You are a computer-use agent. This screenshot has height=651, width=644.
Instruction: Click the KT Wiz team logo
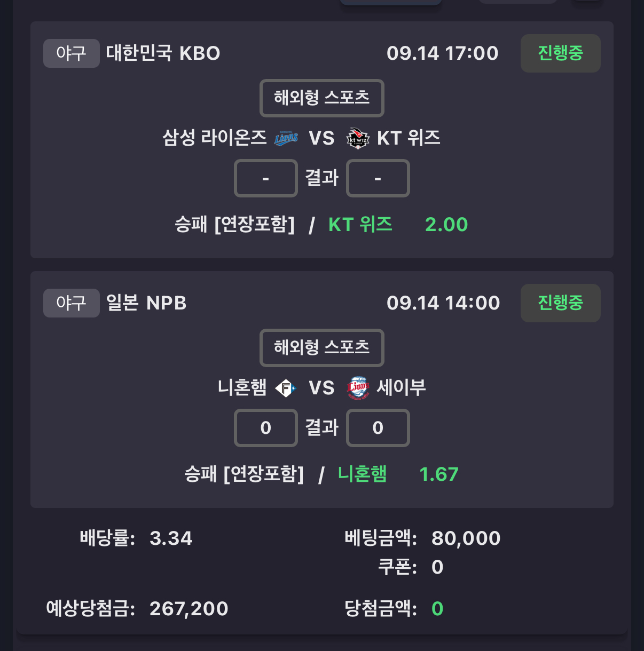[357, 138]
